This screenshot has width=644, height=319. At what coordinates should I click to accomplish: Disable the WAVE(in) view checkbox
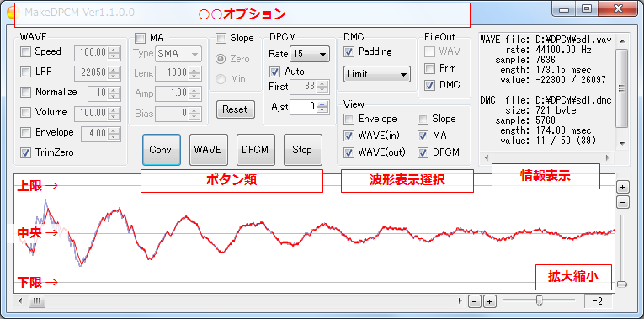point(349,136)
